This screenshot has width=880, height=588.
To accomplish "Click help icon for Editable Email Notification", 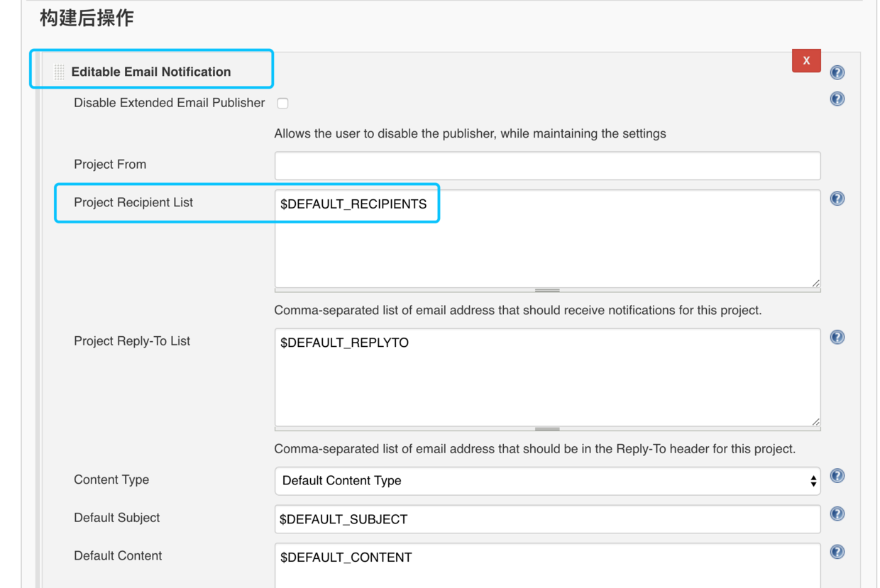I will (837, 72).
